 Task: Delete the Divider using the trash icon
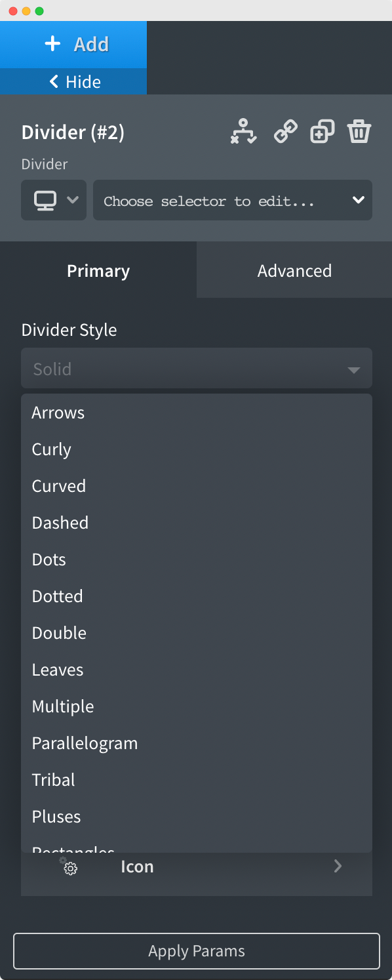(x=359, y=131)
